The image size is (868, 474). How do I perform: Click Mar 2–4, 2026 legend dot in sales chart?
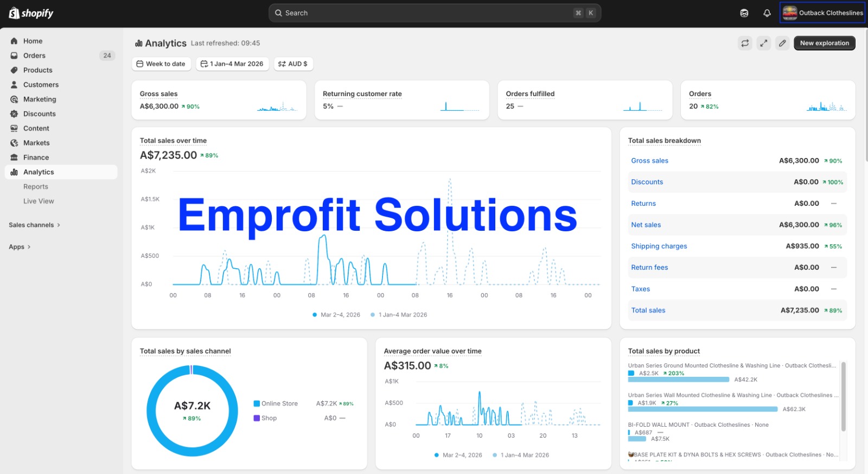(x=315, y=315)
